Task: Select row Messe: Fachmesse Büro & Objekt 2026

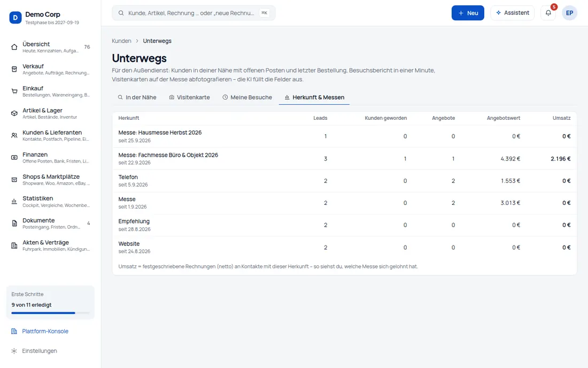Action: (344, 159)
